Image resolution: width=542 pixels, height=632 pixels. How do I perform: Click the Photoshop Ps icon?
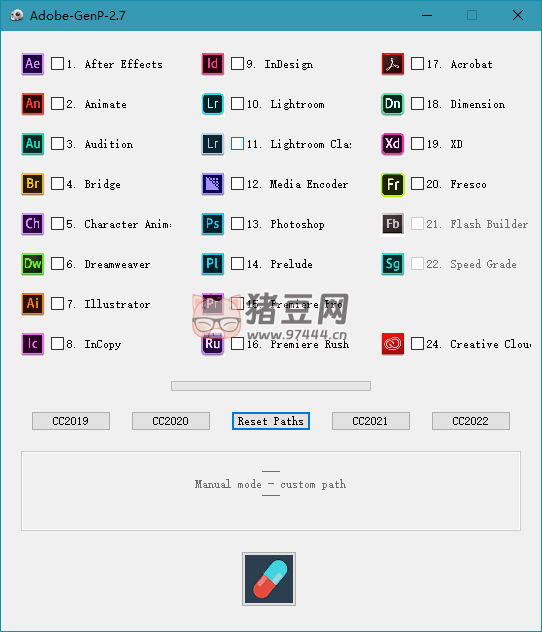212,224
